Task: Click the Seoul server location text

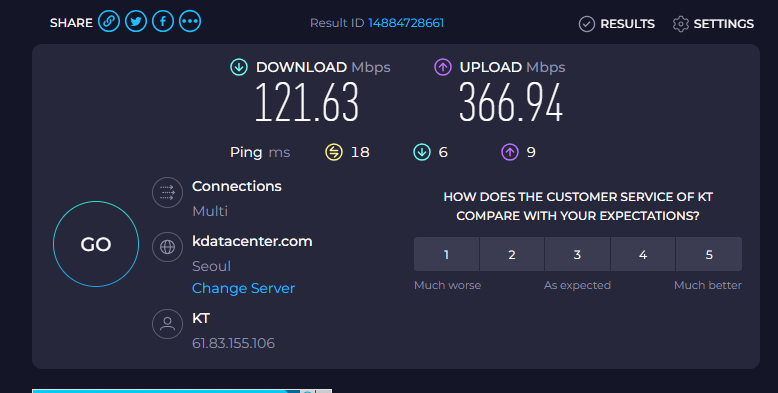Action: pos(211,266)
